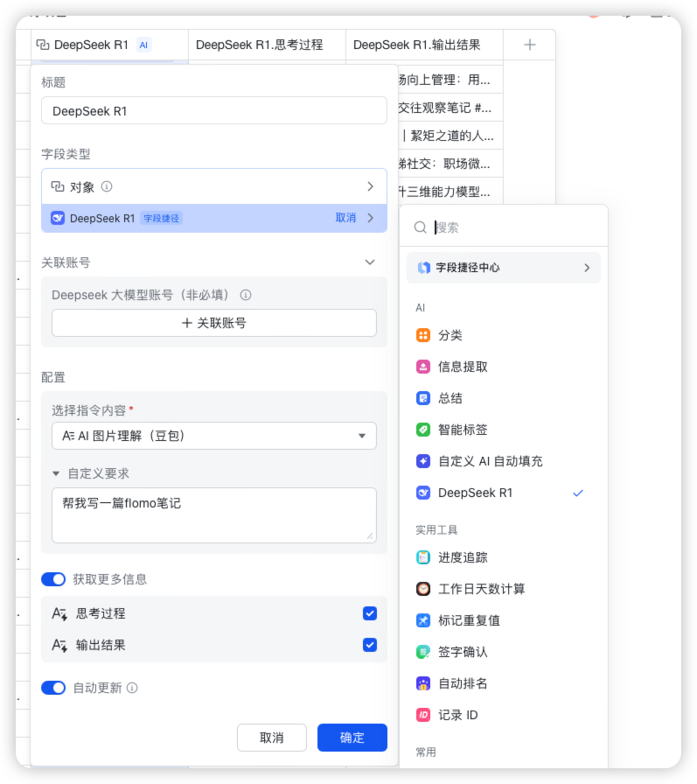Click the 自定义要求 text area
This screenshot has width=697, height=784.
(214, 515)
